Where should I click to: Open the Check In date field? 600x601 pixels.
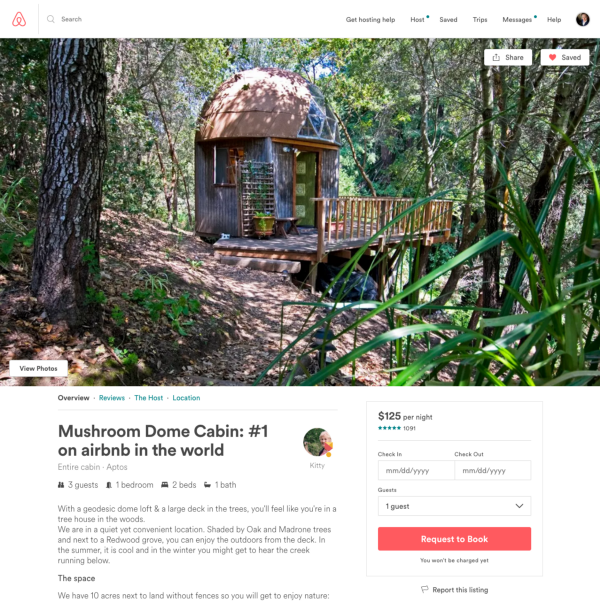tap(416, 470)
